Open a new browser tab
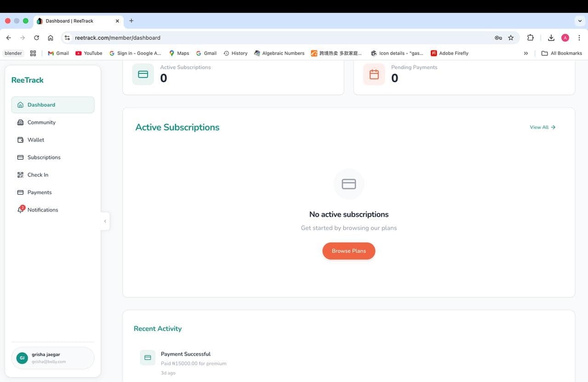Viewport: 588px width, 382px height. tap(131, 21)
